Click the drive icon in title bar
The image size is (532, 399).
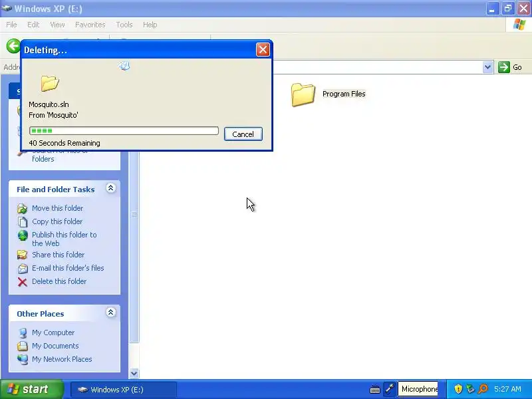click(x=7, y=8)
